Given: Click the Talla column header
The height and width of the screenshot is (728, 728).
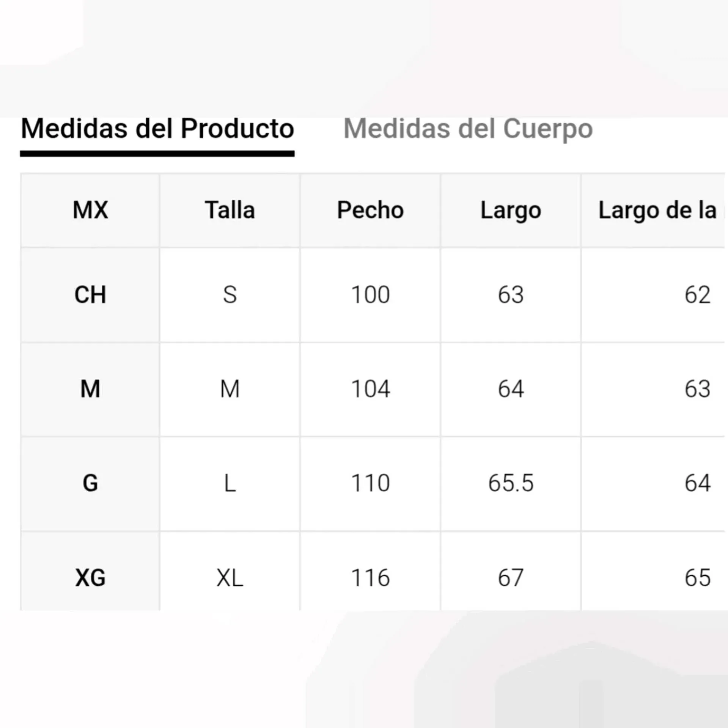Looking at the screenshot, I should (x=230, y=210).
